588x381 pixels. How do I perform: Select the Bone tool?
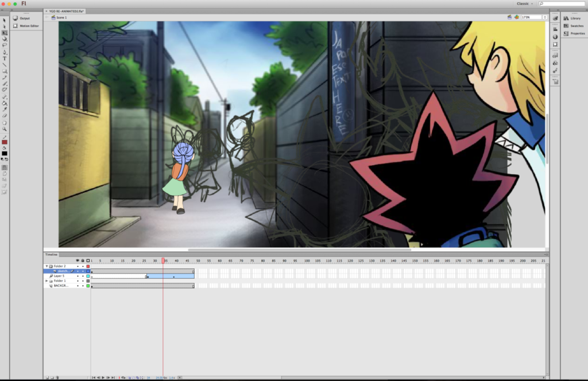tap(5, 97)
